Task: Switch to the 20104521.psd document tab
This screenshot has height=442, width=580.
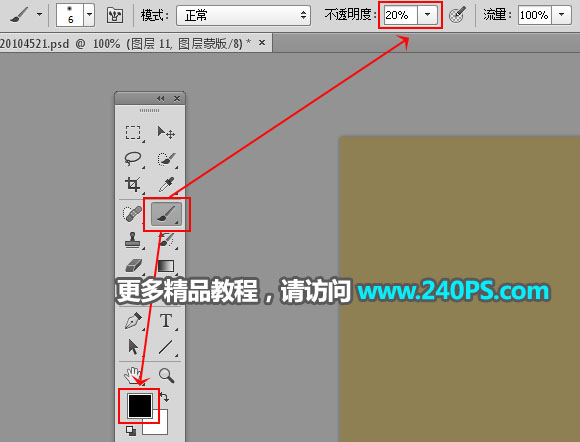Action: click(x=126, y=44)
